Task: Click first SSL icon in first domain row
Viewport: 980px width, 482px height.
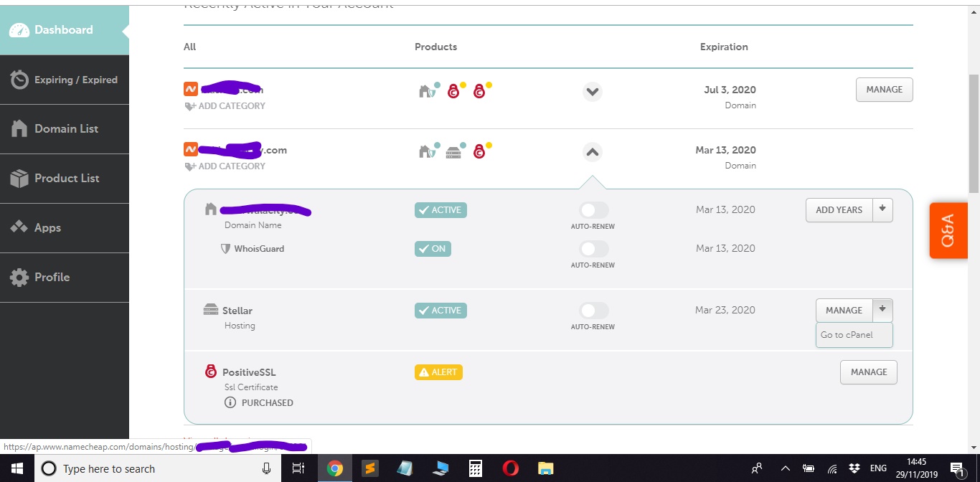Action: (455, 90)
